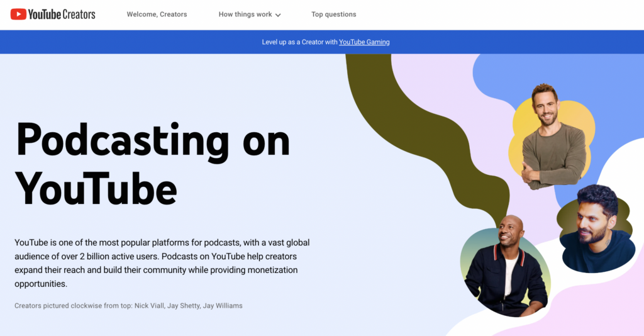This screenshot has height=336, width=644.
Task: Expand the chevron next to How things work
Action: (x=278, y=15)
